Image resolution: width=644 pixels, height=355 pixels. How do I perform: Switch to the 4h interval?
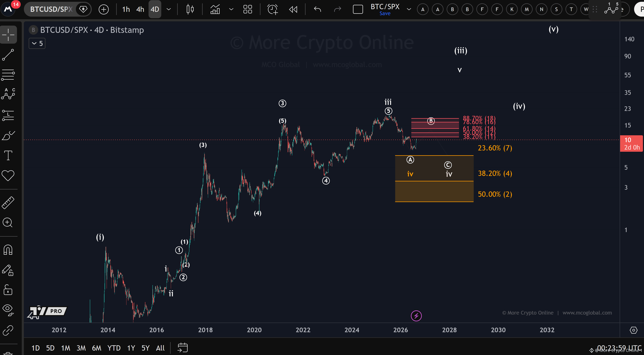click(140, 10)
